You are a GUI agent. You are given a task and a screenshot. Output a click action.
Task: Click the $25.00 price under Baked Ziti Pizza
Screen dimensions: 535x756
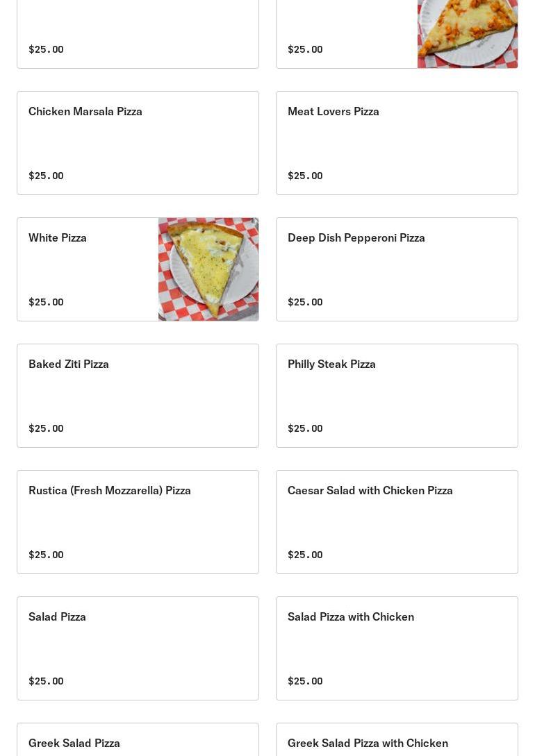tap(46, 428)
